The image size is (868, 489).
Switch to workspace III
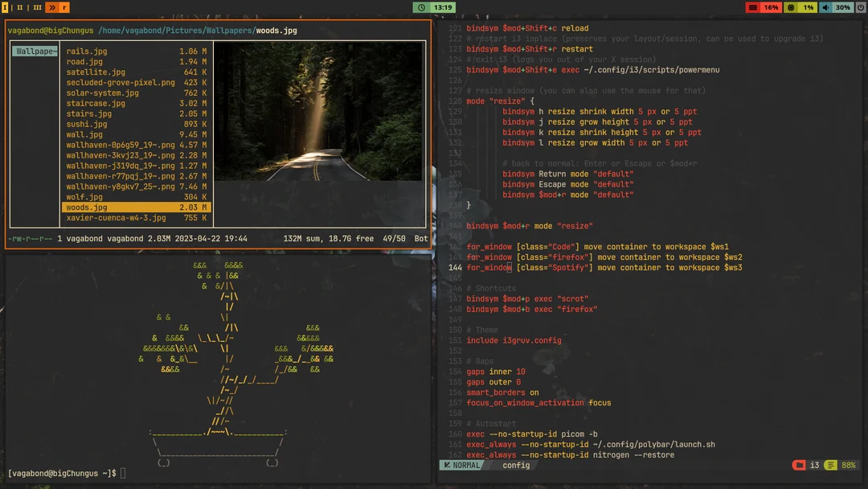[x=37, y=7]
